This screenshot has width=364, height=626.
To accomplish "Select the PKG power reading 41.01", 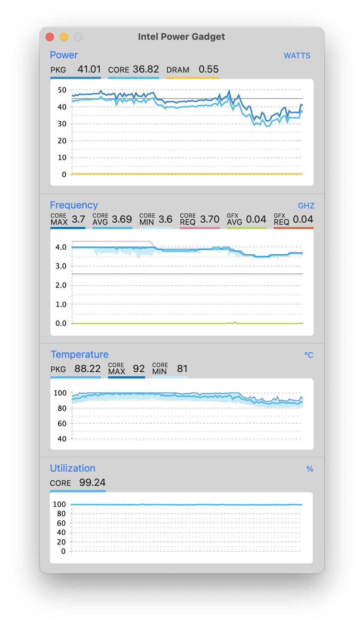I will point(89,69).
